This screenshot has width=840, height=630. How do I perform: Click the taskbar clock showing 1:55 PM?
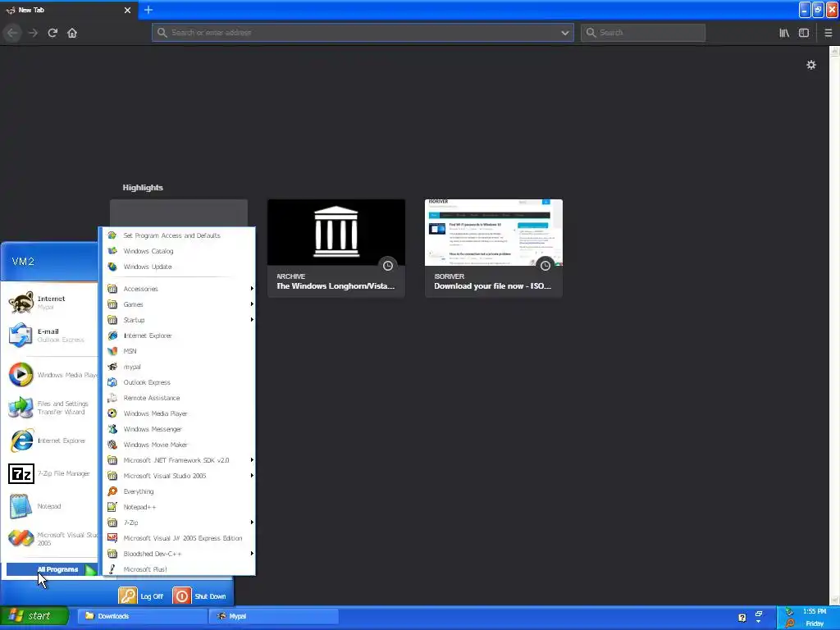click(x=815, y=611)
